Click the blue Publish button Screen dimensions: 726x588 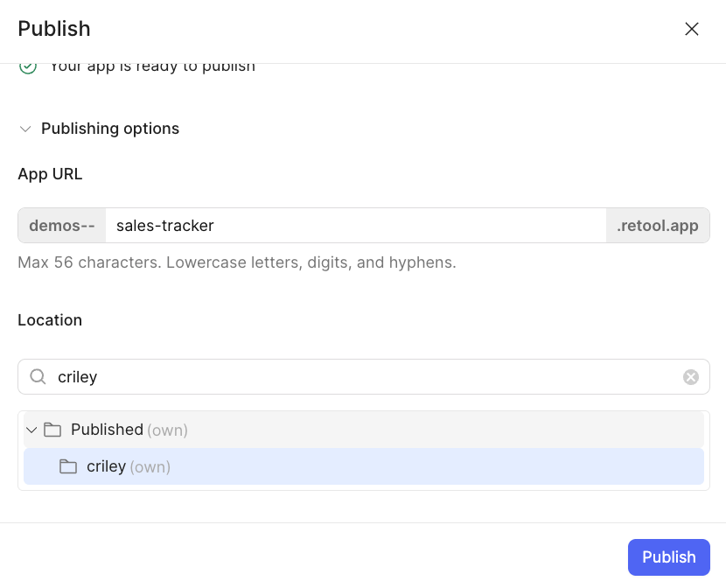668,557
